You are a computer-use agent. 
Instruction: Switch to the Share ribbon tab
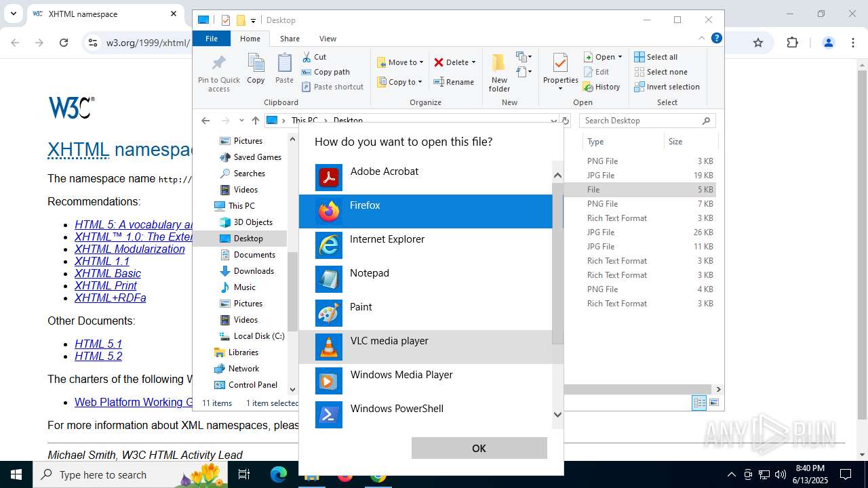pos(290,39)
